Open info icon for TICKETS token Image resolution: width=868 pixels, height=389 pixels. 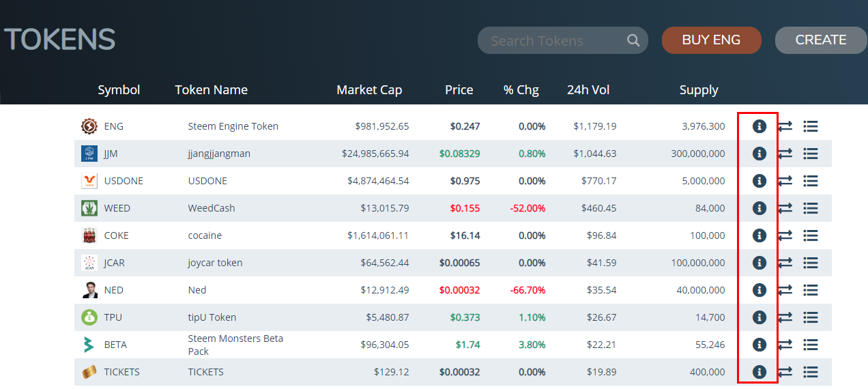759,372
